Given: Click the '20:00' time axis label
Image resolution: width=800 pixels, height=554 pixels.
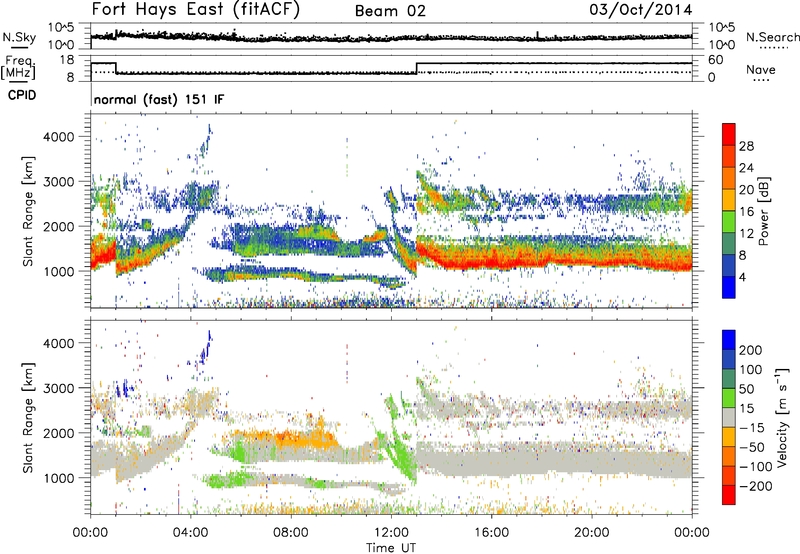Looking at the screenshot, I should (592, 533).
